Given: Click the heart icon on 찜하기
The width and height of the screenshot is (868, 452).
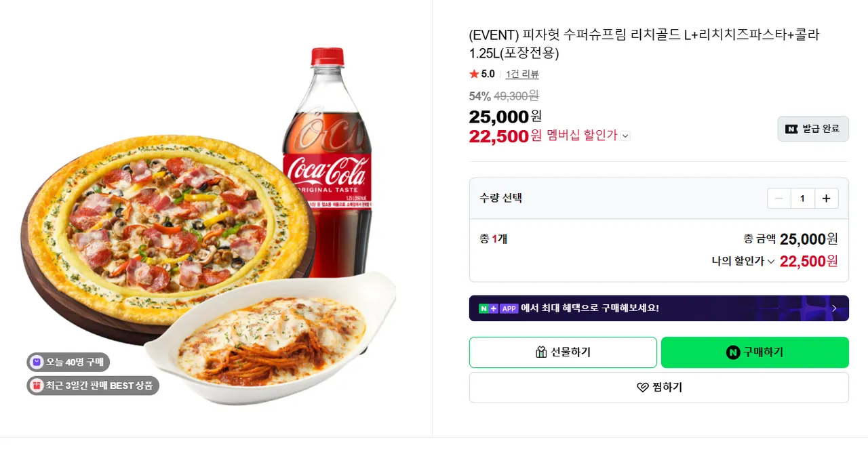Looking at the screenshot, I should pos(643,388).
